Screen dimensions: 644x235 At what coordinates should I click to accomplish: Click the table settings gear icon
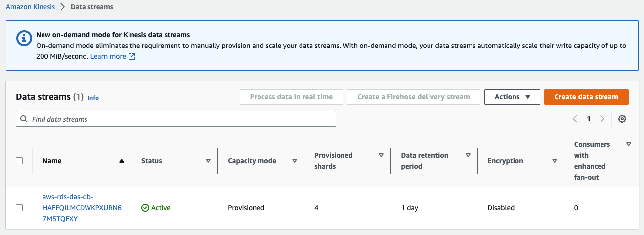tap(622, 119)
